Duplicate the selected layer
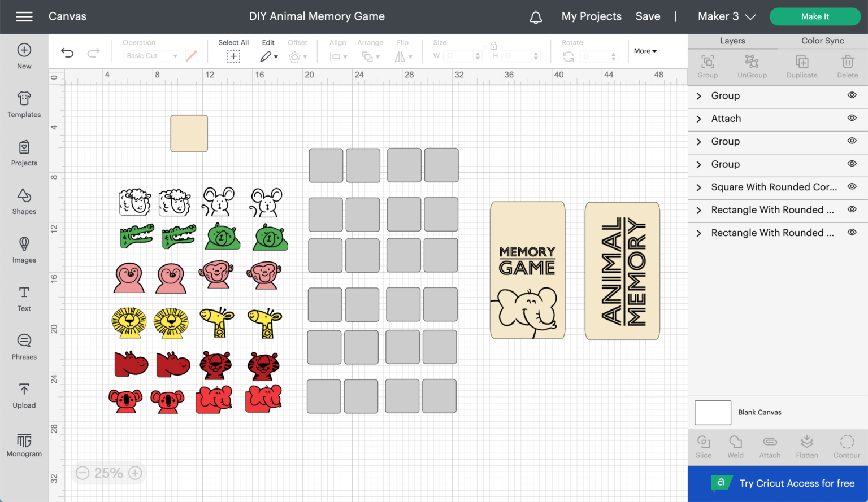The height and width of the screenshot is (502, 868). 802,65
